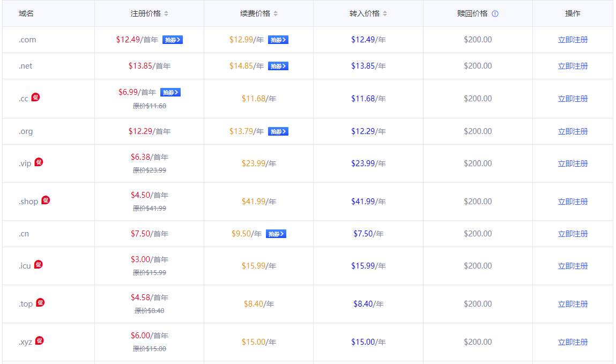616x364 pixels.
Task: Click the $15.00/年 transfer price in blue
Action: (368, 342)
